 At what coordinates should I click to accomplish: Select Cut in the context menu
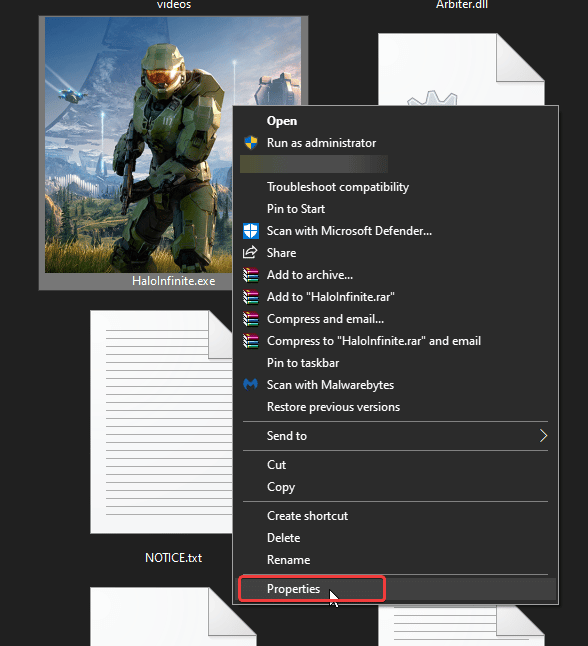276,465
